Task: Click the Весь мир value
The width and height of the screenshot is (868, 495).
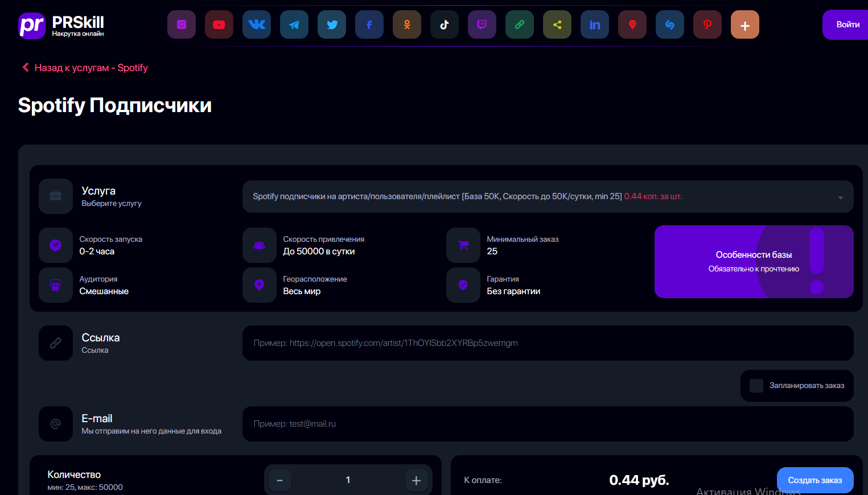Action: click(302, 291)
